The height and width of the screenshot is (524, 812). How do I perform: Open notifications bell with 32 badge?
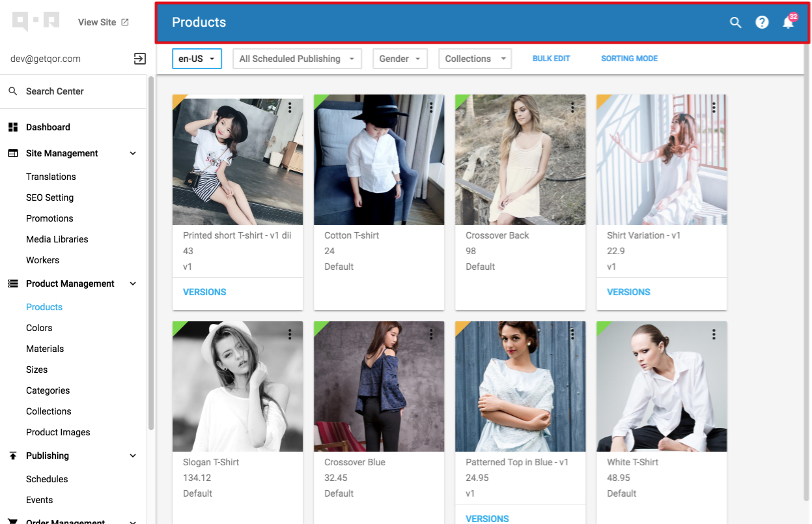click(789, 23)
